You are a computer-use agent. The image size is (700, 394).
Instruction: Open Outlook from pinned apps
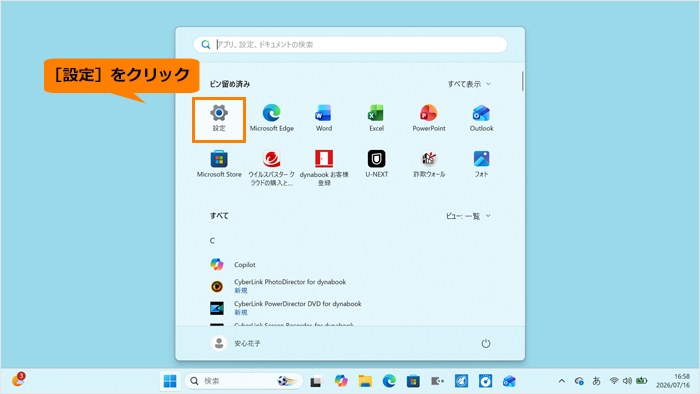click(481, 119)
